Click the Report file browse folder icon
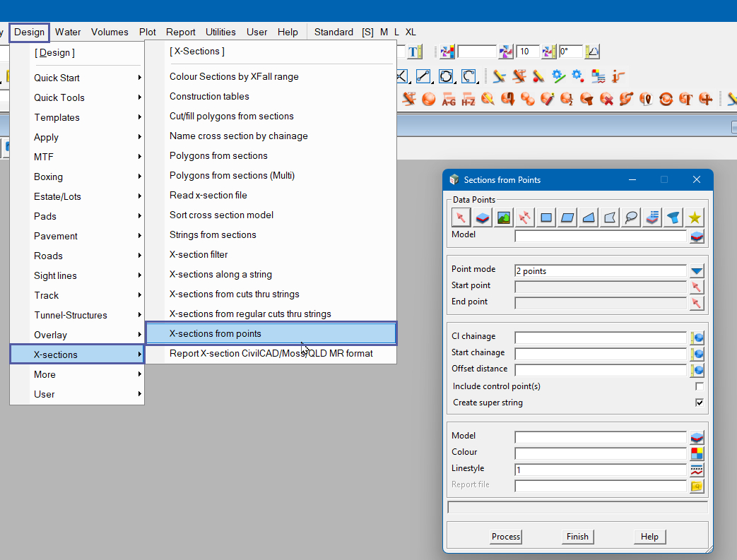737x560 pixels. [x=697, y=486]
